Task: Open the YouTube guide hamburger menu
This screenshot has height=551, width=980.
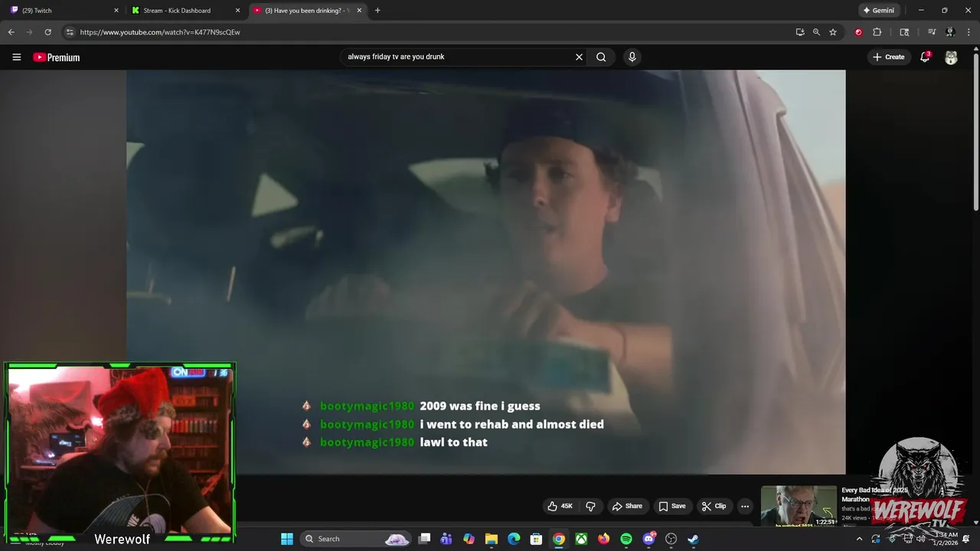Action: [x=16, y=57]
